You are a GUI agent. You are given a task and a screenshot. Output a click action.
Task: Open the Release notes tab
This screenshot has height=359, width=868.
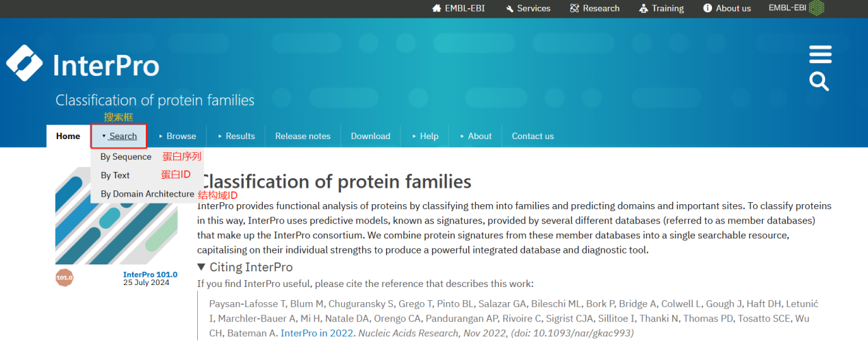303,136
